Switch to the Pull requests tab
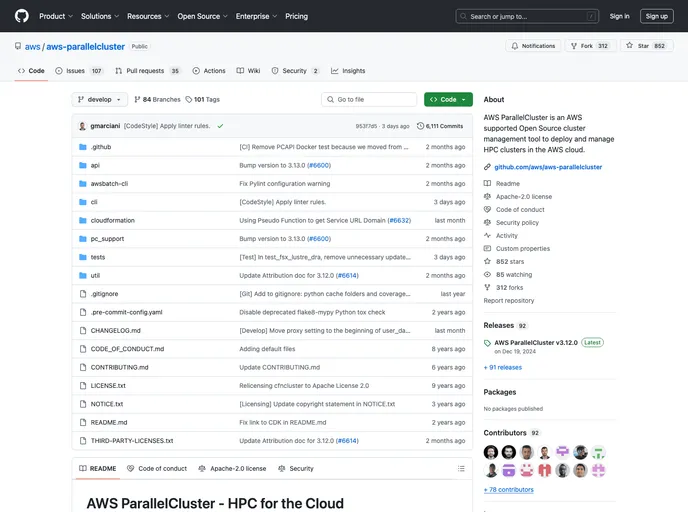 tap(147, 71)
